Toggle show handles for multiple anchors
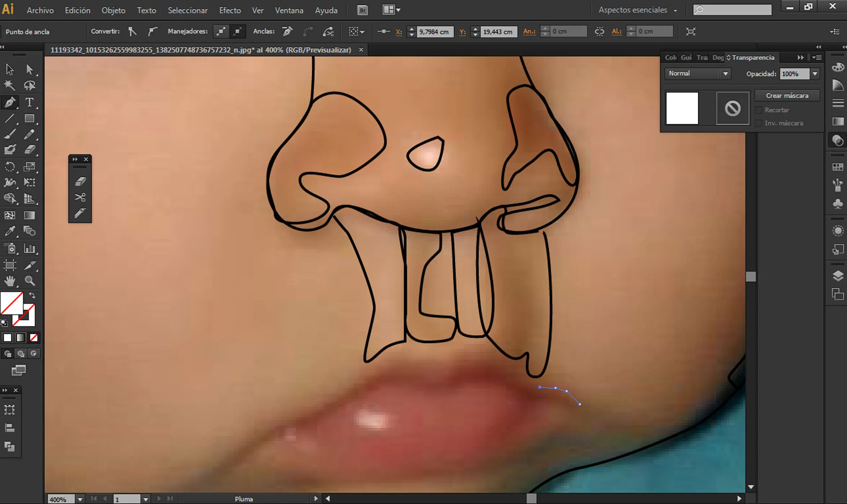The height and width of the screenshot is (504, 847). (221, 32)
